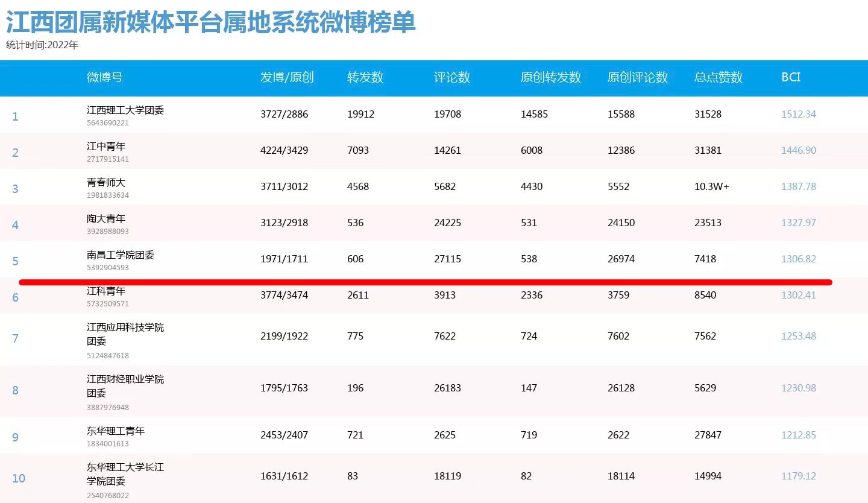This screenshot has height=503, width=868.
Task: Open the 陶大青年 account name
Action: tap(106, 219)
